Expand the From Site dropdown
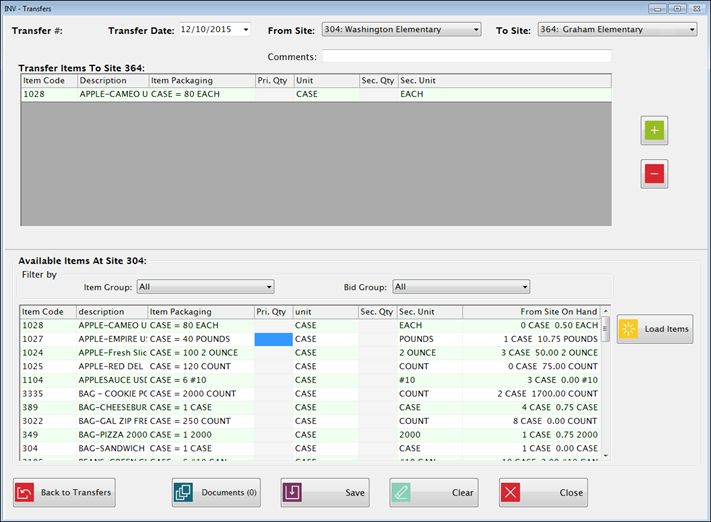 (476, 30)
